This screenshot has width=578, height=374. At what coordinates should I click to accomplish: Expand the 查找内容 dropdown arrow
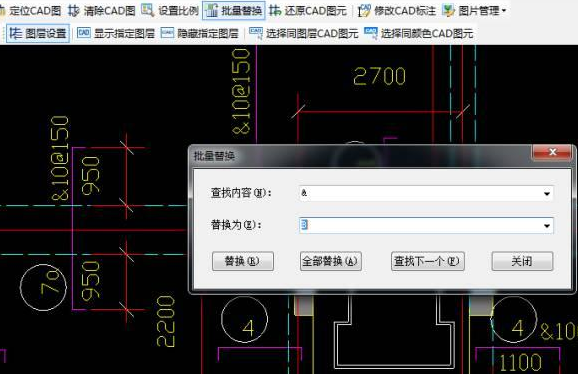click(x=547, y=193)
